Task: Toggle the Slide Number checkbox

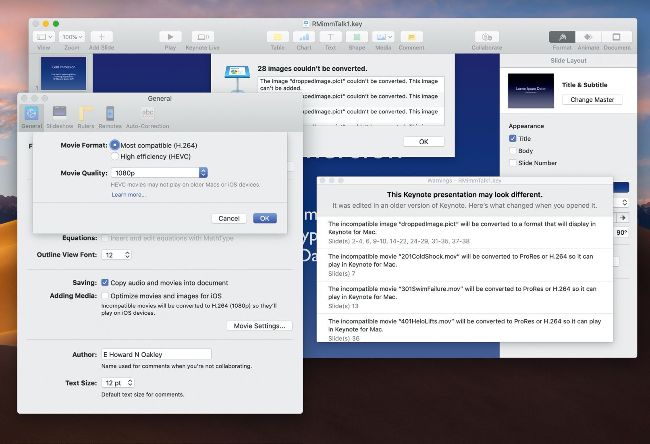Action: (x=514, y=163)
